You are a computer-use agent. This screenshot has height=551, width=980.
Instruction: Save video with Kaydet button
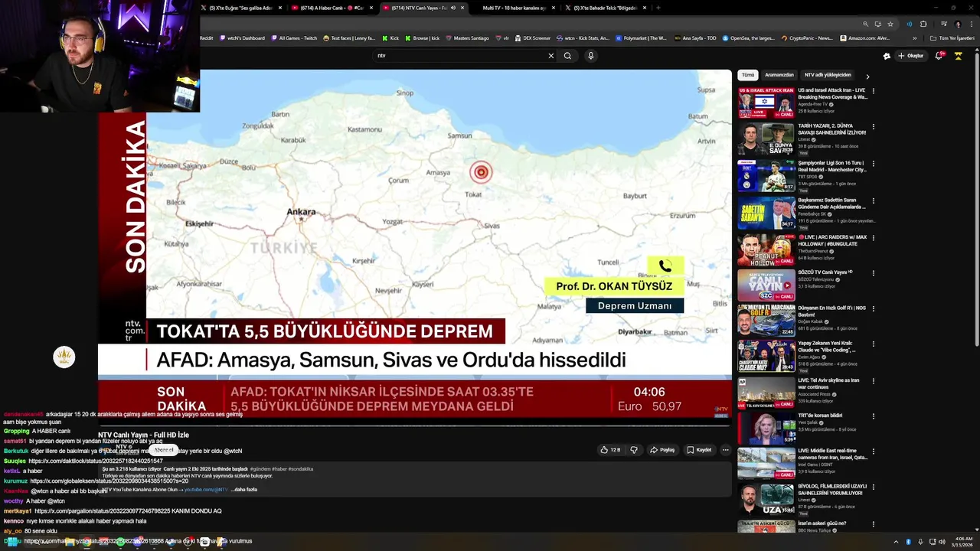698,450
